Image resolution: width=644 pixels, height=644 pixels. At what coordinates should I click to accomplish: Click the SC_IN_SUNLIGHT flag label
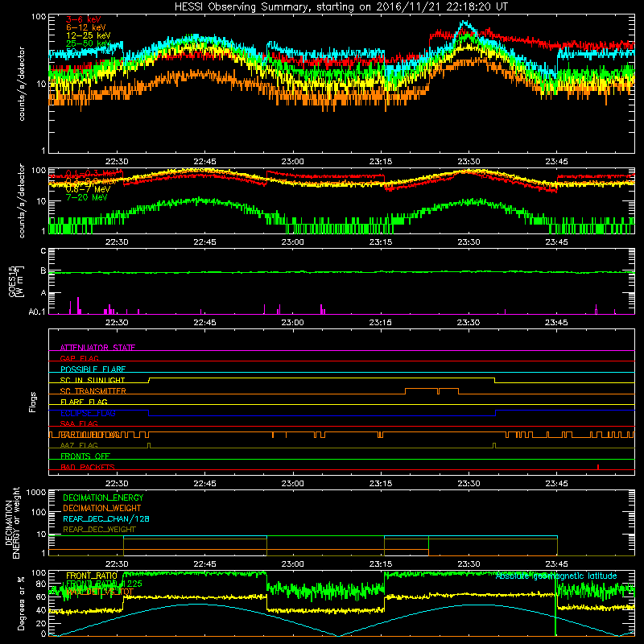[93, 380]
